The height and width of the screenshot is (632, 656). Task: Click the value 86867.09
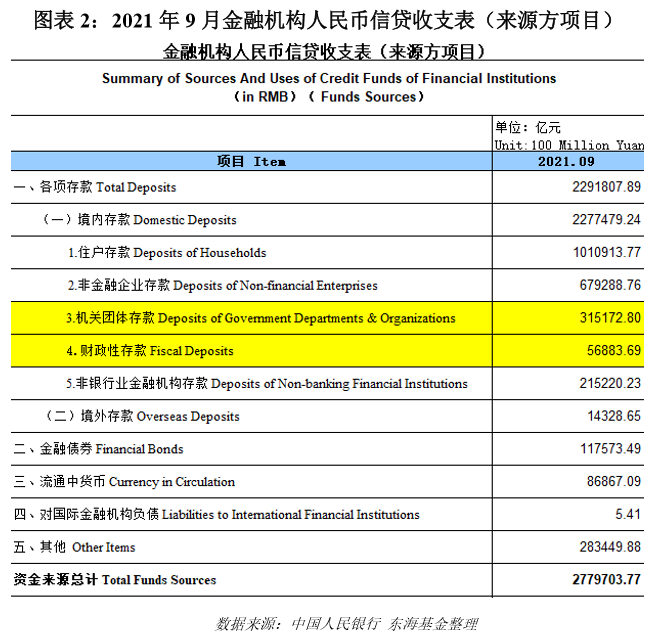click(x=614, y=481)
